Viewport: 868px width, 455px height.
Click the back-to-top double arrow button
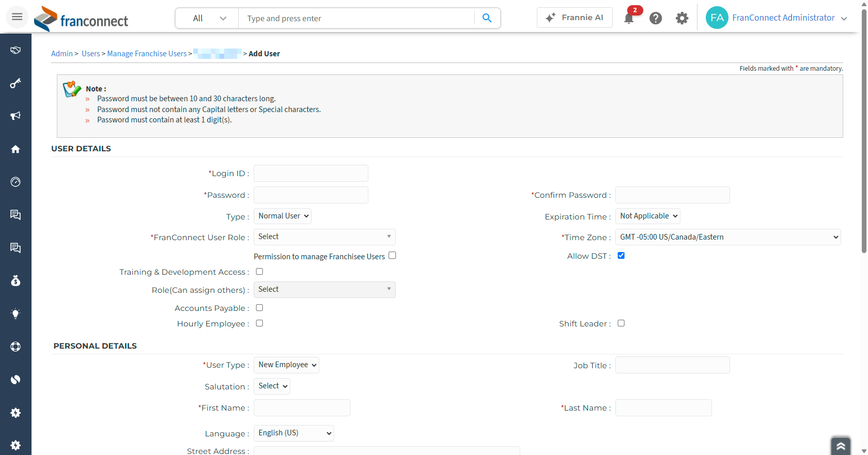pyautogui.click(x=841, y=446)
